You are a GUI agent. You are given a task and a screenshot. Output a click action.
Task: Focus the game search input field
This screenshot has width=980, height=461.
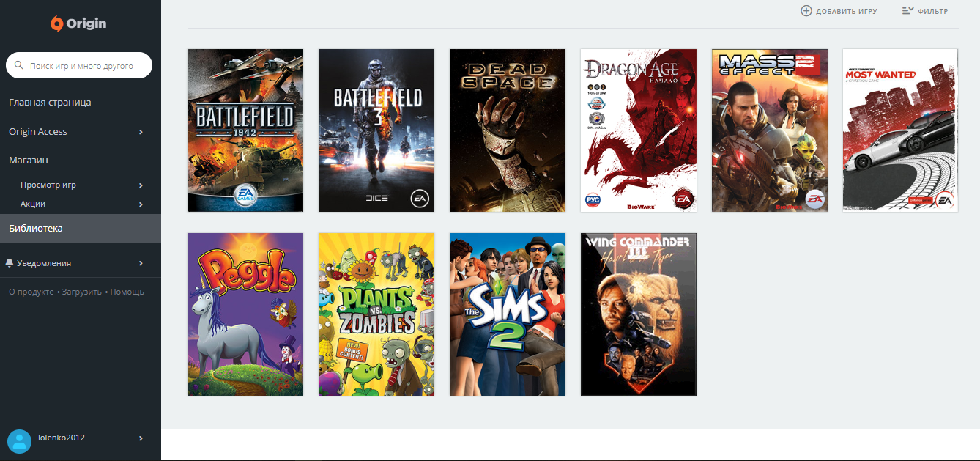pos(79,65)
